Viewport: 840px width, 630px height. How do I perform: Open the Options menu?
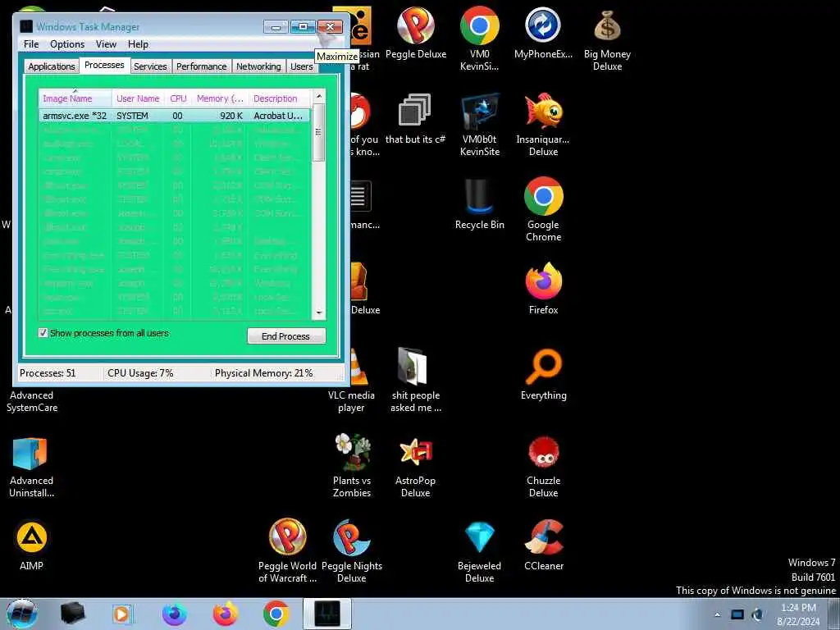[x=67, y=44]
